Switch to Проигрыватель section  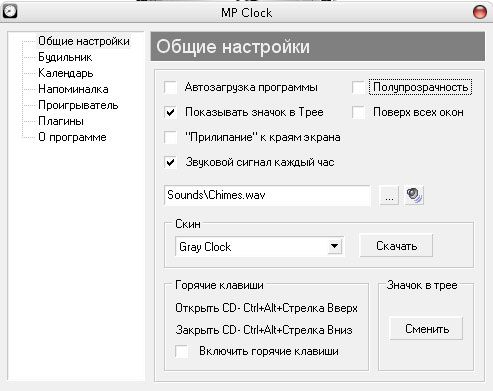tap(78, 105)
